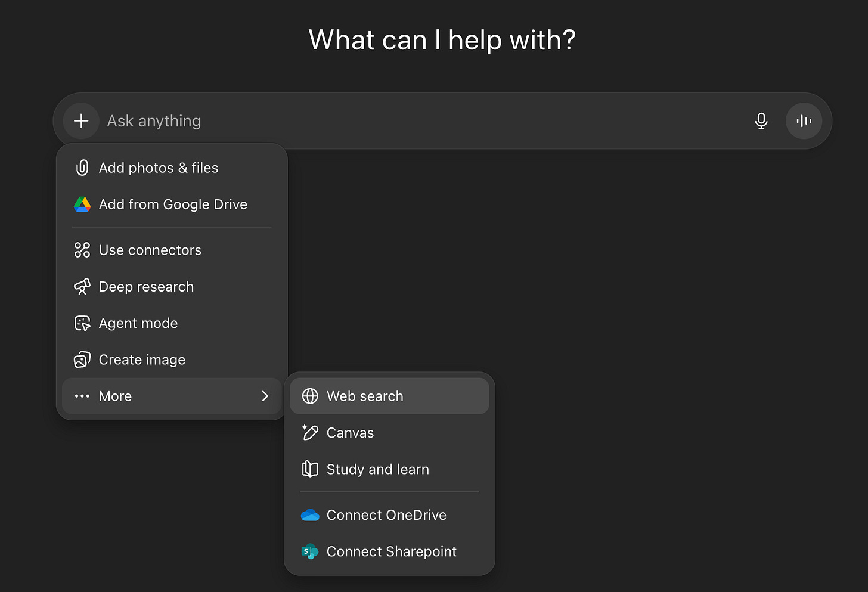868x592 pixels.
Task: Pick the Deep research telescope icon
Action: [82, 287]
